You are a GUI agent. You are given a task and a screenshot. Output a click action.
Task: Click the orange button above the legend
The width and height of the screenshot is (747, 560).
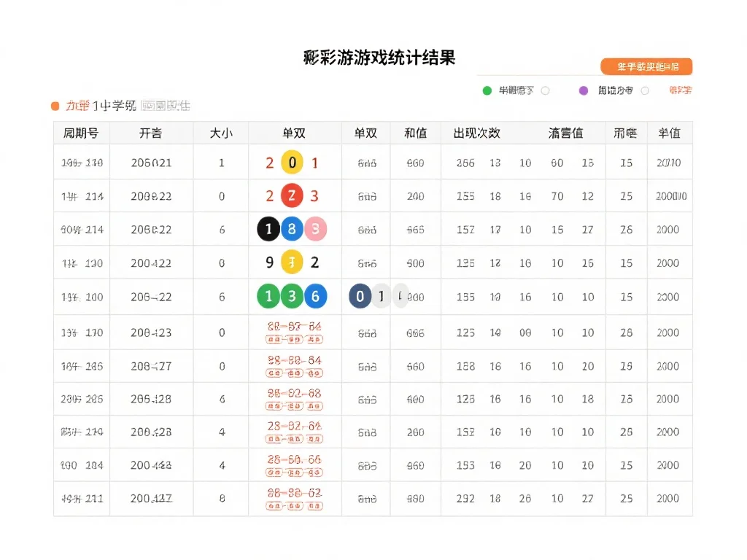(646, 66)
